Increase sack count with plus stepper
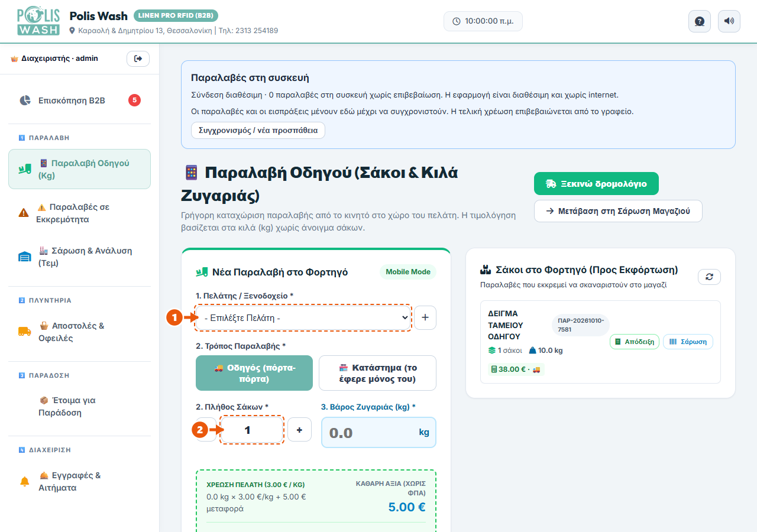This screenshot has width=757, height=532. [299, 430]
